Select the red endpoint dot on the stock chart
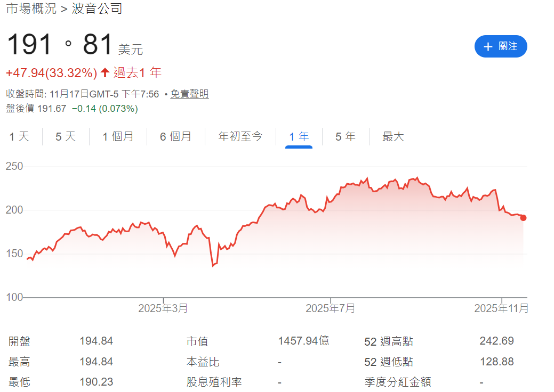554x392 pixels. coord(523,217)
